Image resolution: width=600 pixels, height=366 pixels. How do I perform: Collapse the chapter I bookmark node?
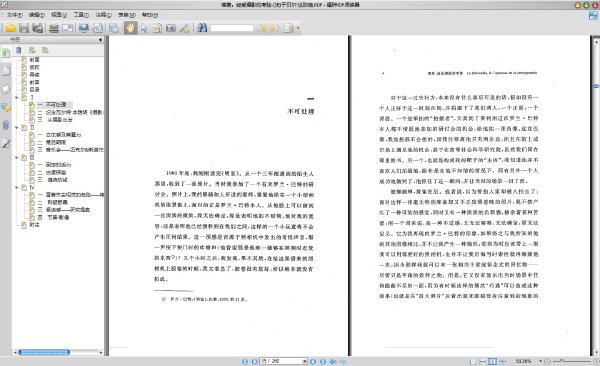[x=16, y=98]
